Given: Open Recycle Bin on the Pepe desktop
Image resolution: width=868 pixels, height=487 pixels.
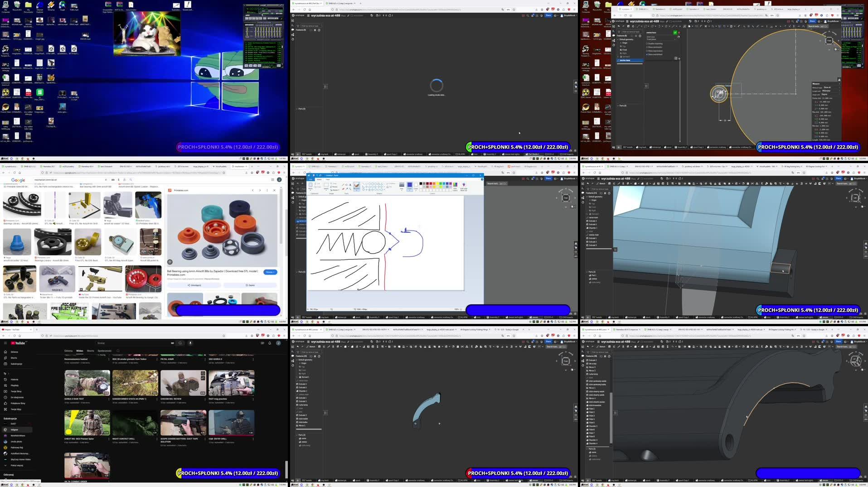Looking at the screenshot, I should (17, 6).
